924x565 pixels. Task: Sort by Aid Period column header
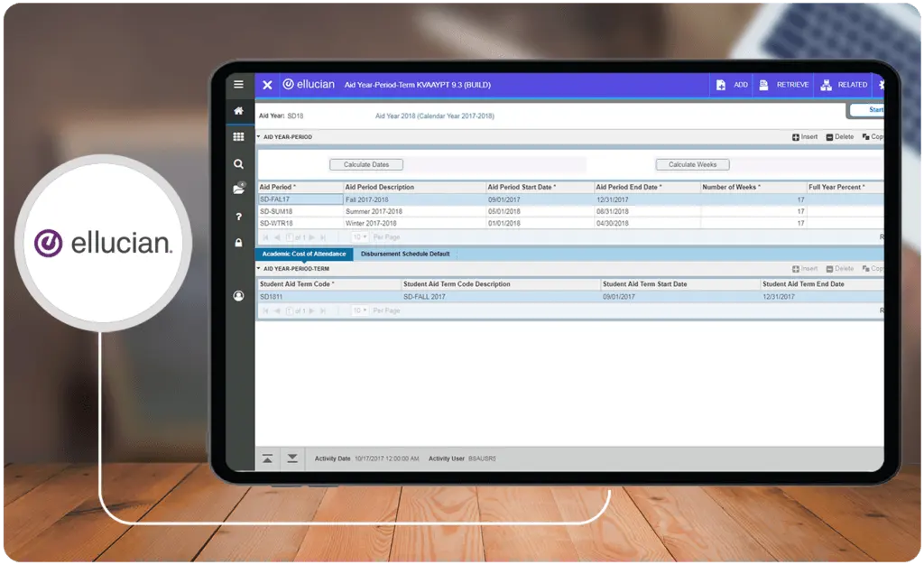pyautogui.click(x=300, y=187)
